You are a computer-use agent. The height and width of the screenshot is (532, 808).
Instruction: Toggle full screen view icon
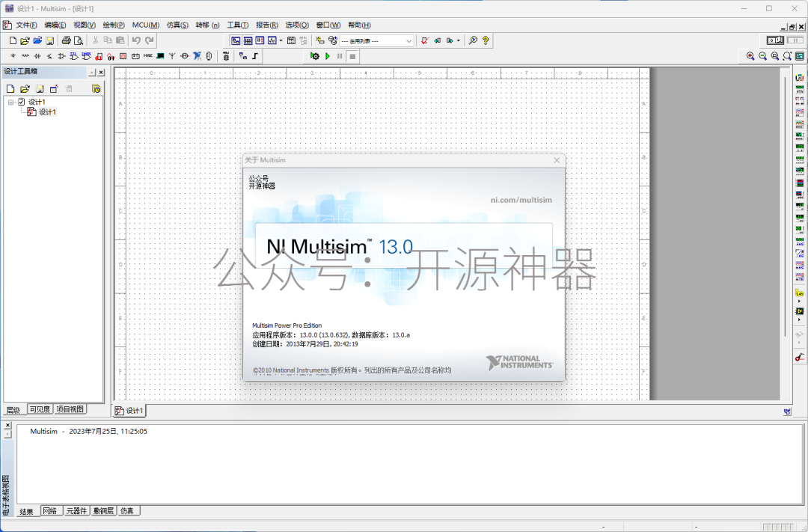pyautogui.click(x=800, y=55)
